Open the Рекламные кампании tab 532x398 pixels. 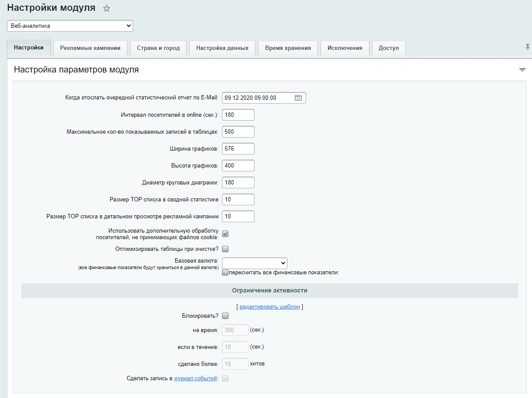pos(90,48)
